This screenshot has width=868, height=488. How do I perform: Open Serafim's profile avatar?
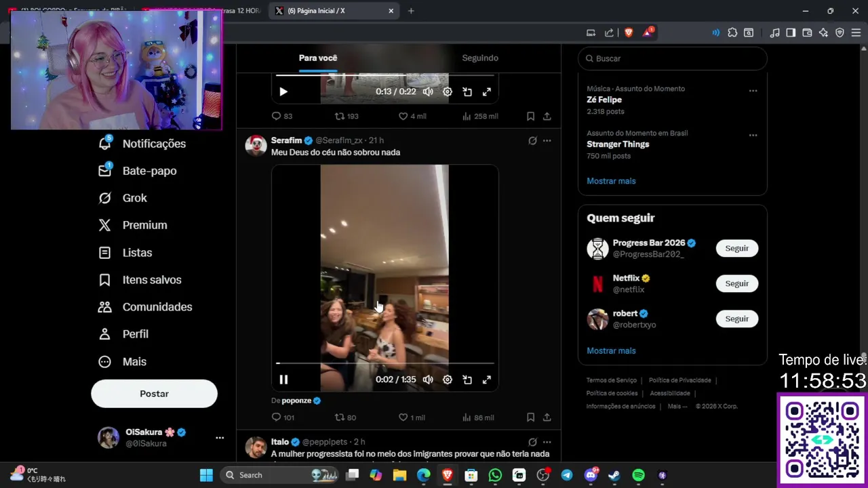coord(256,146)
